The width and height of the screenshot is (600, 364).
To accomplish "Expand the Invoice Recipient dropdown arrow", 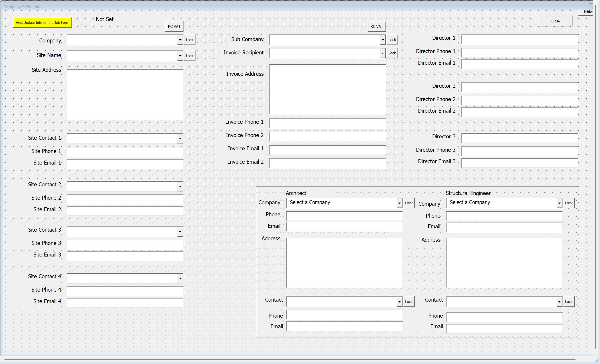I will tap(383, 53).
